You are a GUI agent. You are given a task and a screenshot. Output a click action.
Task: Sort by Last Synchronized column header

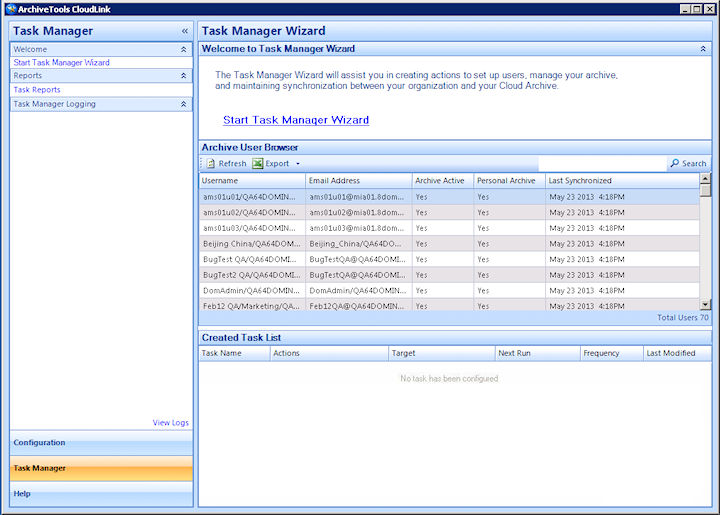[622, 181]
